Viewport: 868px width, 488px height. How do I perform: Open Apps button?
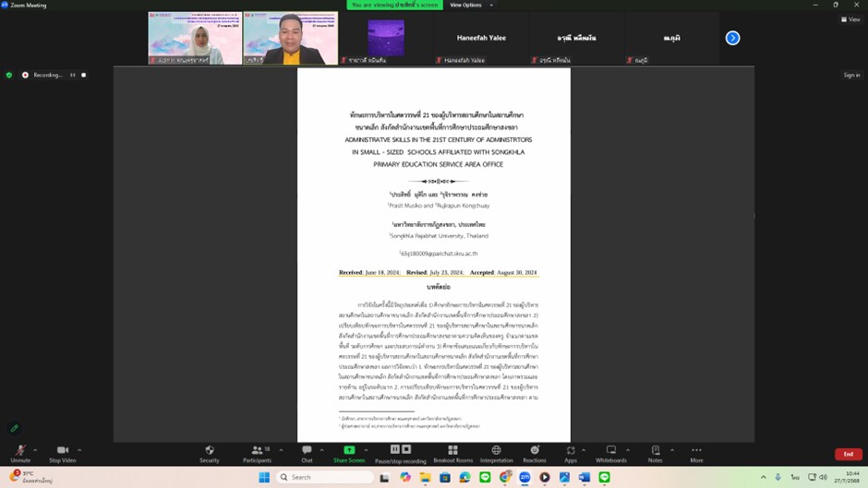click(x=571, y=454)
